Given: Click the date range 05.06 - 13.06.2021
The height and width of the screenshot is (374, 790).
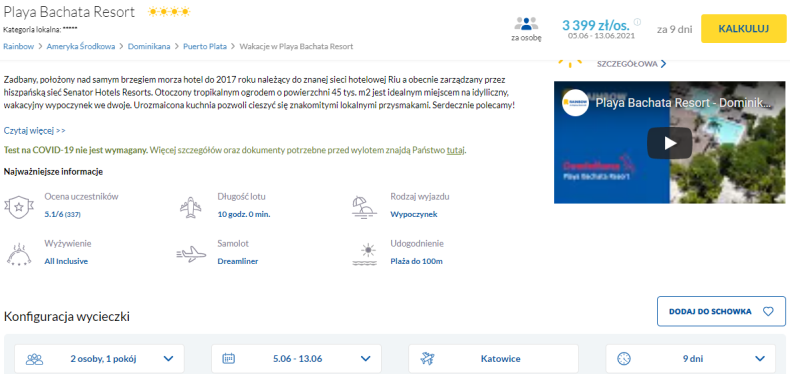Looking at the screenshot, I should coord(601,36).
